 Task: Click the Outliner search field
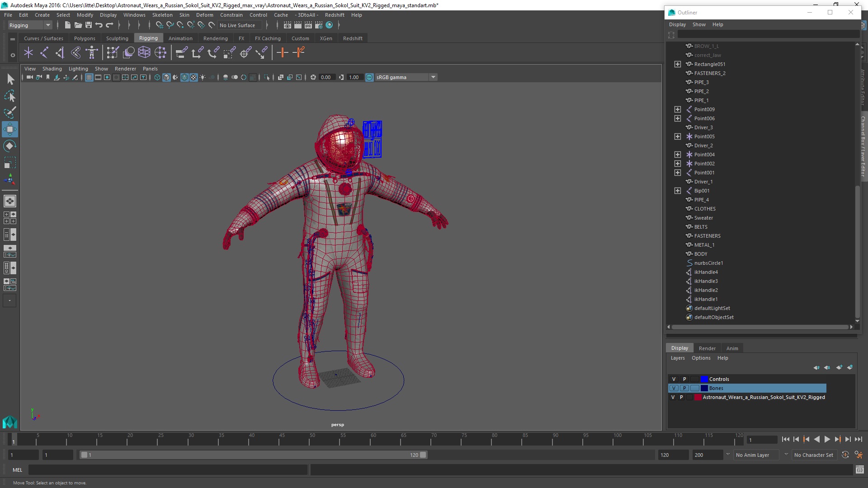click(x=768, y=35)
